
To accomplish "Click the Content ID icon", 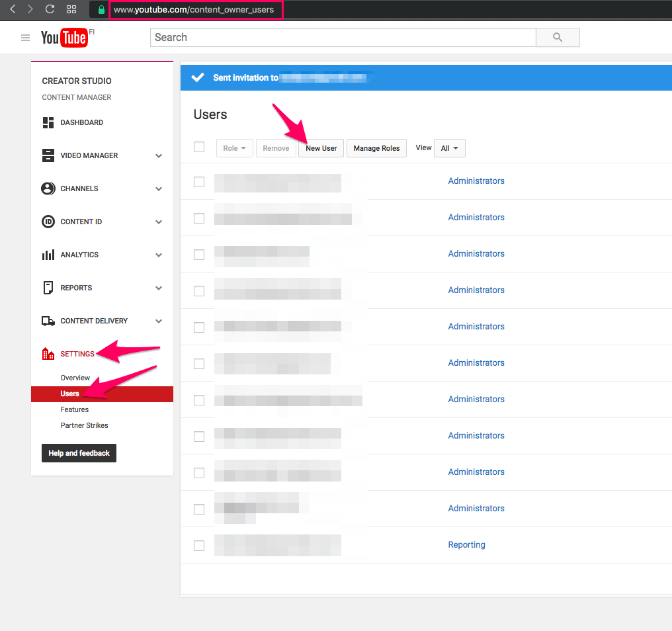I will tap(48, 222).
